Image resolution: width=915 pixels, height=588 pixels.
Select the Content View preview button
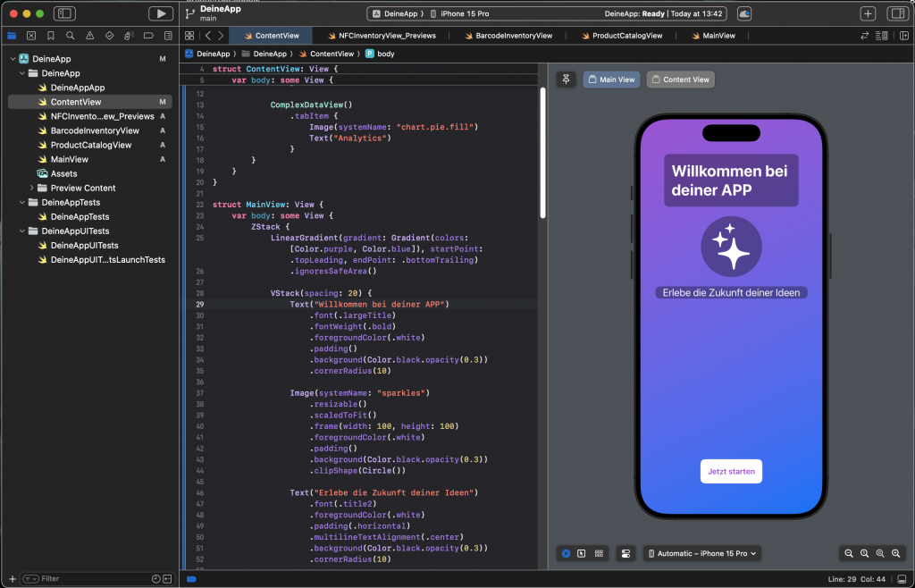(x=680, y=80)
